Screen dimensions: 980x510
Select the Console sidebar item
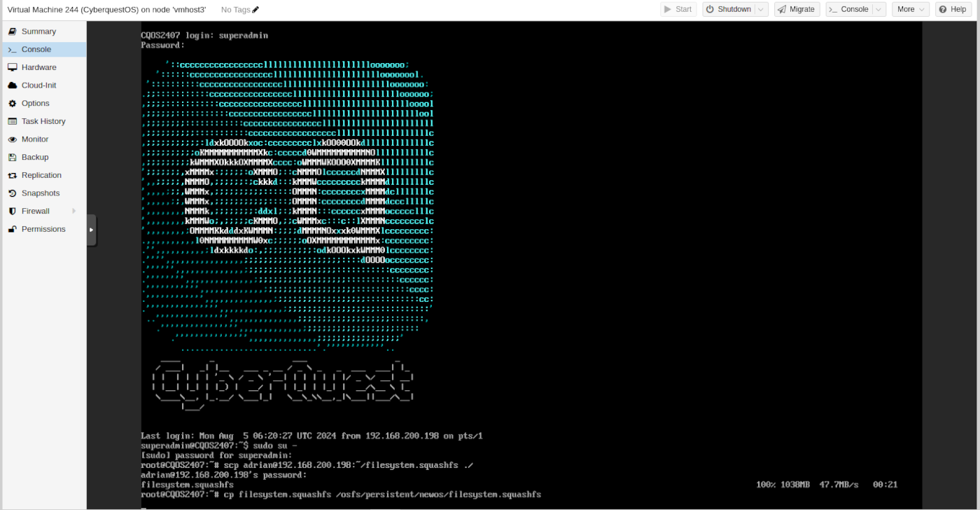coord(43,50)
